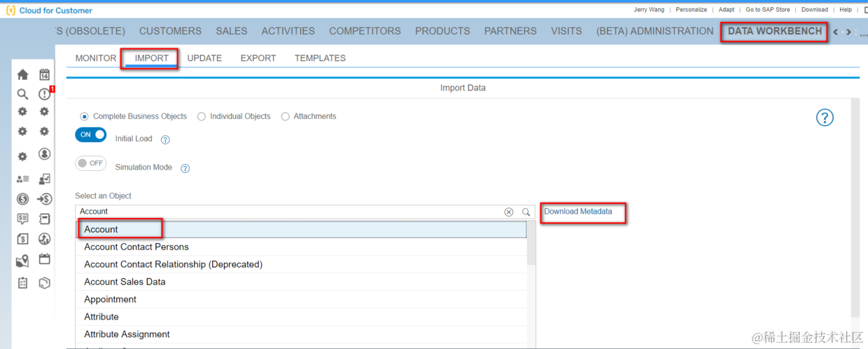Switch to the IMPORT tab
Image resolution: width=868 pixels, height=349 pixels.
click(152, 58)
